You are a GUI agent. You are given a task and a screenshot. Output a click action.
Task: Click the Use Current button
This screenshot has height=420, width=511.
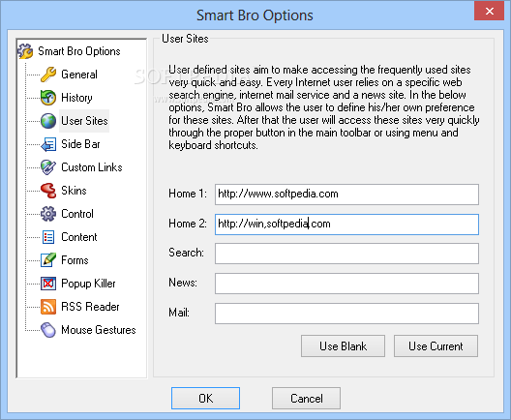[x=436, y=346]
